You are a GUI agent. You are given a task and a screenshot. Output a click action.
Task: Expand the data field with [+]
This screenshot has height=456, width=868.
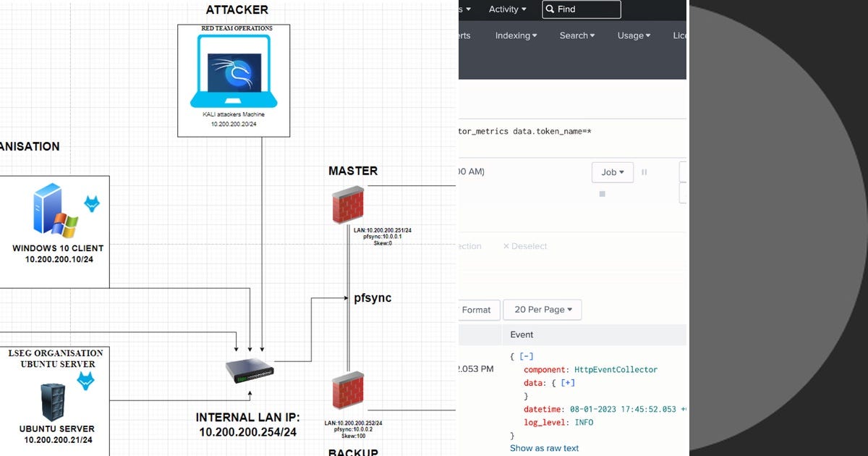pyautogui.click(x=567, y=382)
